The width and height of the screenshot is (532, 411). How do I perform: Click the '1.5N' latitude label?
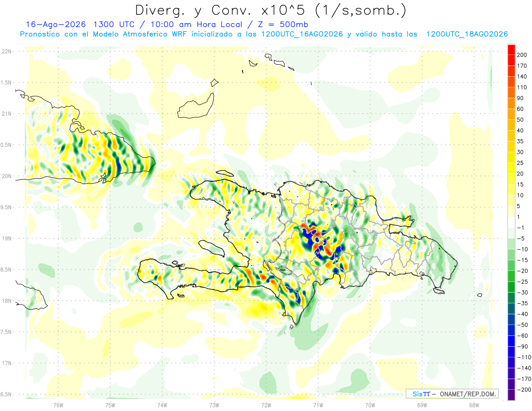click(7, 82)
